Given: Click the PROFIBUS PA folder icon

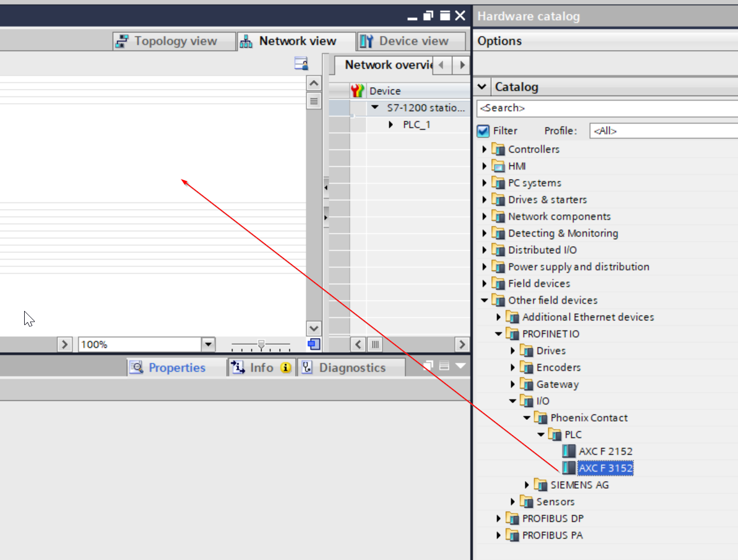Looking at the screenshot, I should [x=512, y=535].
